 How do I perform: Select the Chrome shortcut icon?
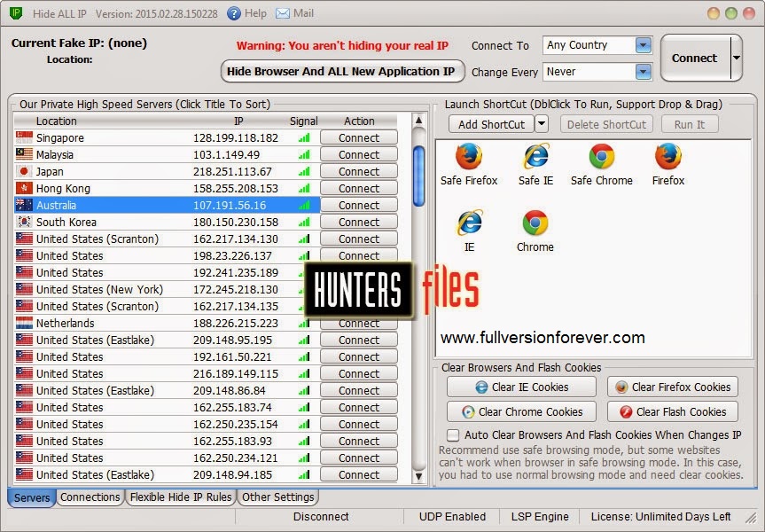pyautogui.click(x=535, y=223)
